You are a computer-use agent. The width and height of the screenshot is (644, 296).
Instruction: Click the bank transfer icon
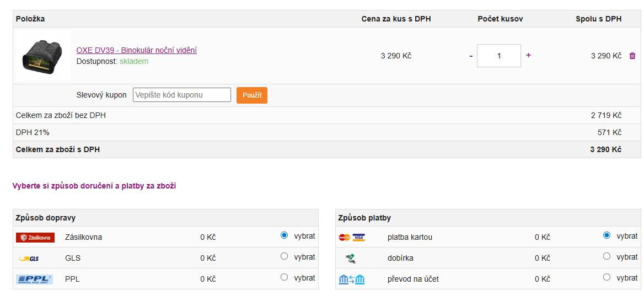coord(352,279)
